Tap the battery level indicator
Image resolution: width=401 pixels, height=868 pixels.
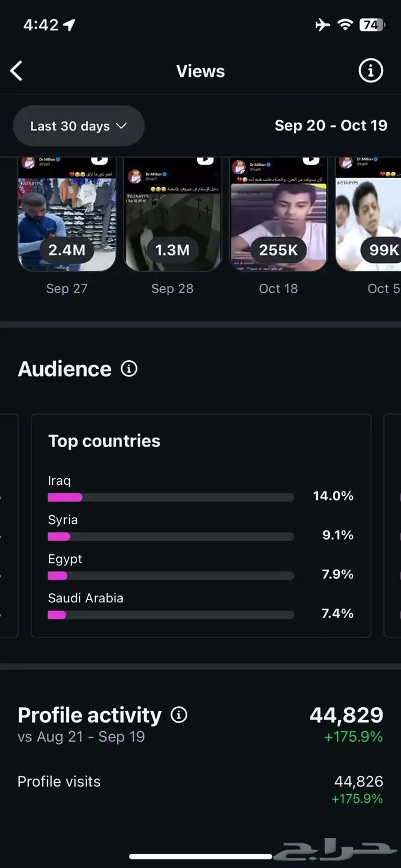(x=371, y=25)
